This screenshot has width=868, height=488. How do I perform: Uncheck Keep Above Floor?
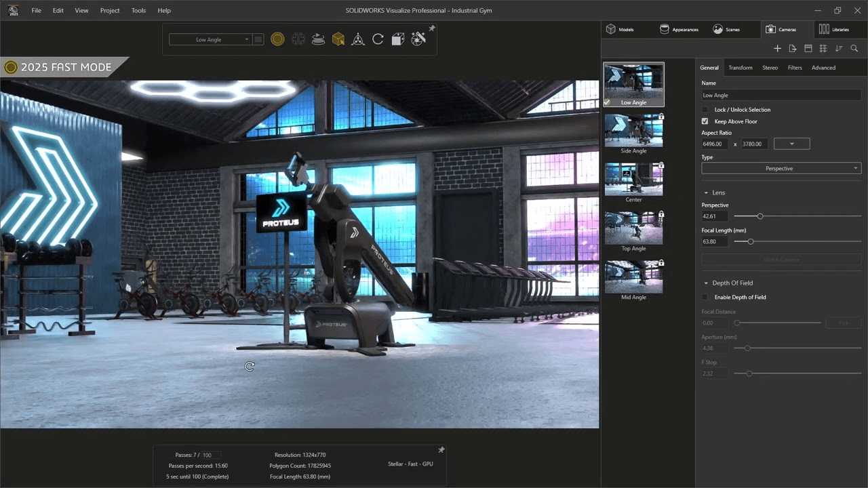point(705,121)
